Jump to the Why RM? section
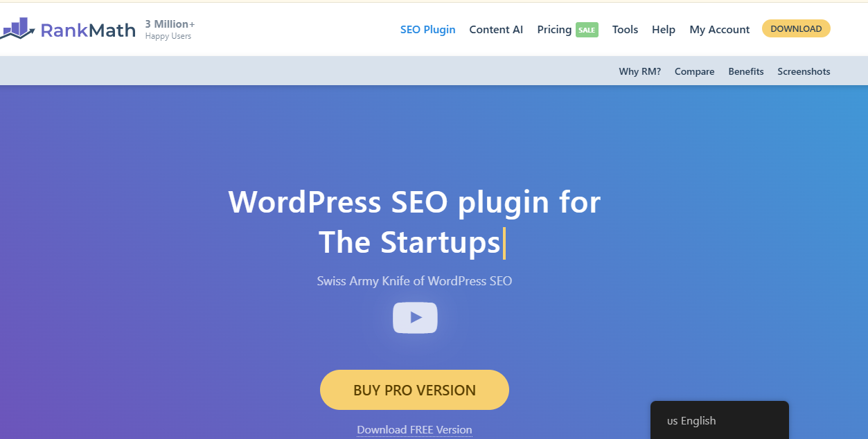This screenshot has height=439, width=868. tap(640, 71)
